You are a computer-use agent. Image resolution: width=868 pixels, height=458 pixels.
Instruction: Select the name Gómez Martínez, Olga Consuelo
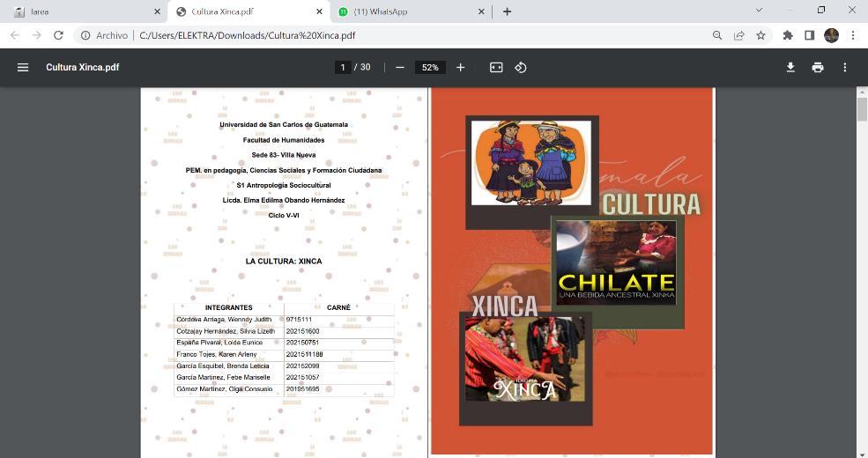click(x=224, y=389)
